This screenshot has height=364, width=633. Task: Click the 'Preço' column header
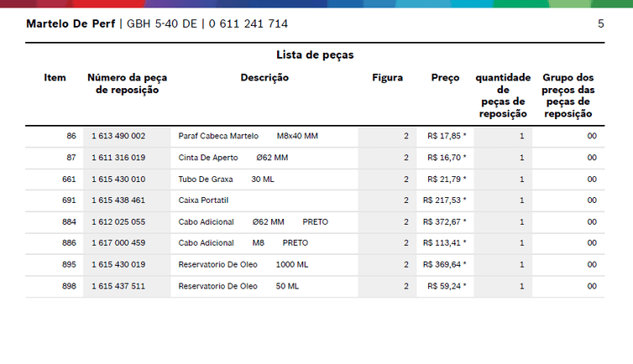point(445,78)
